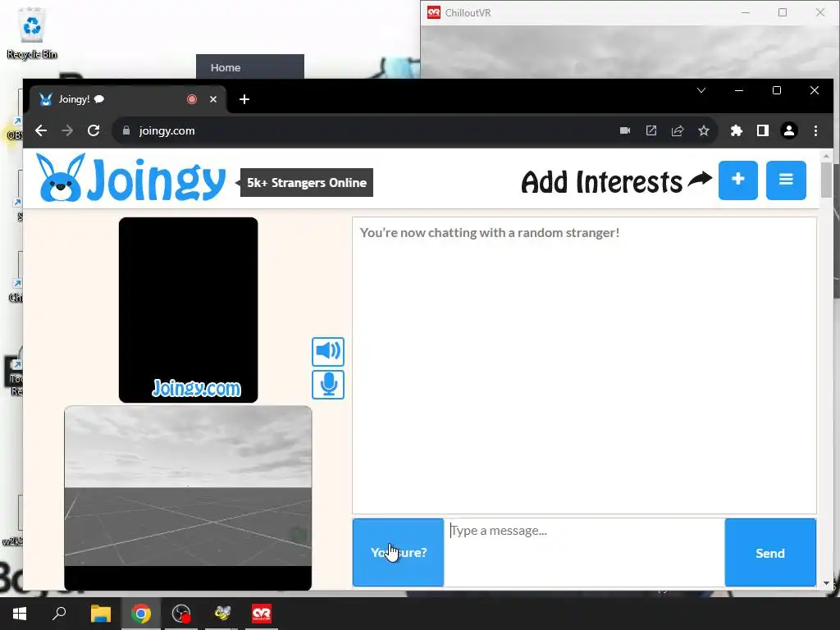Click the Send button
840x630 pixels.
[769, 552]
